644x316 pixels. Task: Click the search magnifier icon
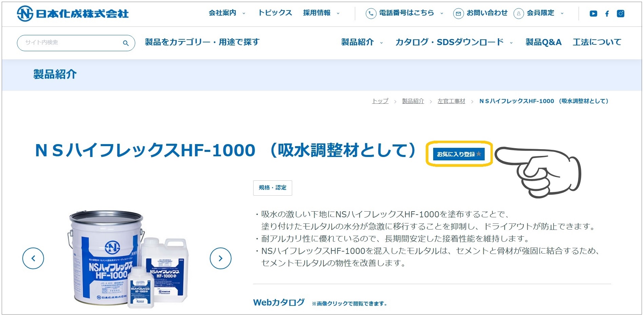[126, 43]
